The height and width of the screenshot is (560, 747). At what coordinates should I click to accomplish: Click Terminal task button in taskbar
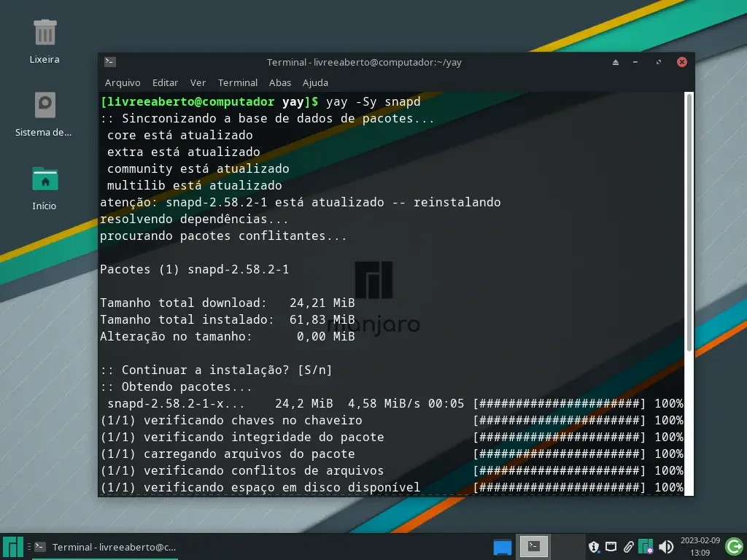[105, 547]
